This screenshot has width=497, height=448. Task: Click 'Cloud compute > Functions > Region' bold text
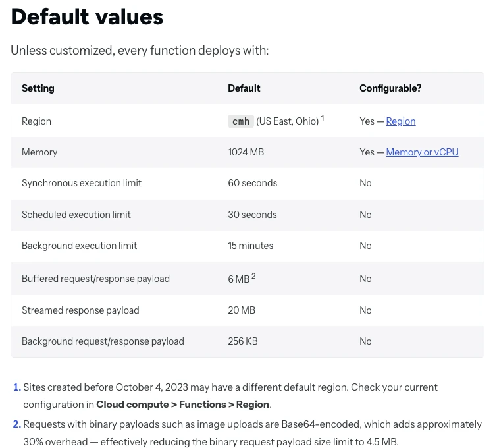click(182, 405)
